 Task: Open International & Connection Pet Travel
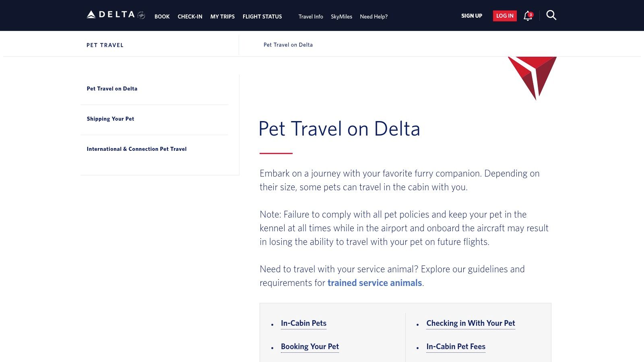[136, 149]
